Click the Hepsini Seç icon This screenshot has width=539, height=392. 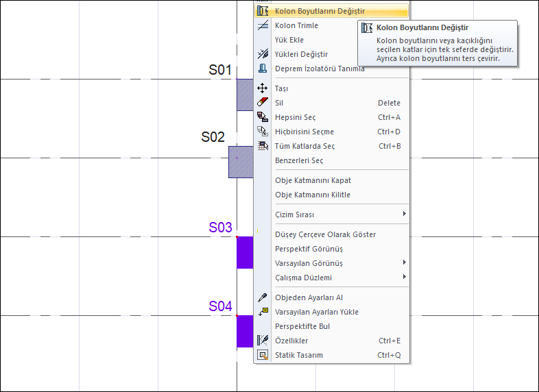tap(263, 117)
